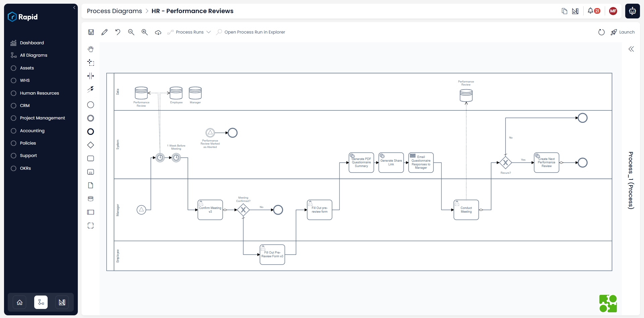Viewport: 644px width, 318px height.
Task: Add a gateway diamond from the palette
Action: click(x=91, y=145)
